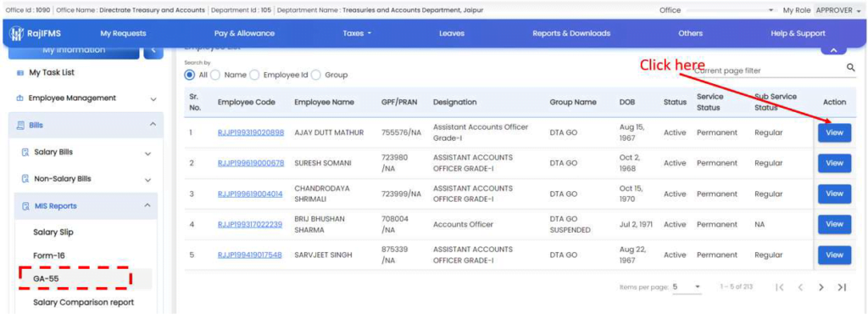The height and width of the screenshot is (320, 868).
Task: Click the 755576/NA GPF cell
Action: pos(401,132)
